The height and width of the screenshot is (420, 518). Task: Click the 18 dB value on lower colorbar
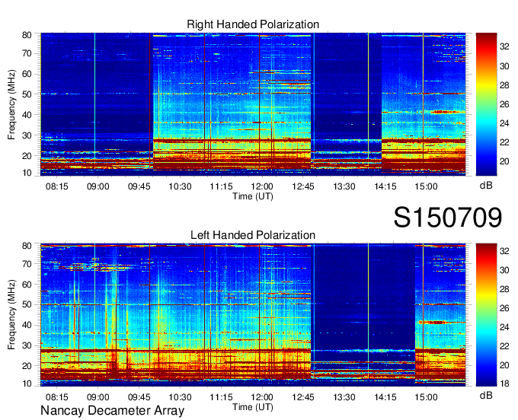click(x=504, y=383)
